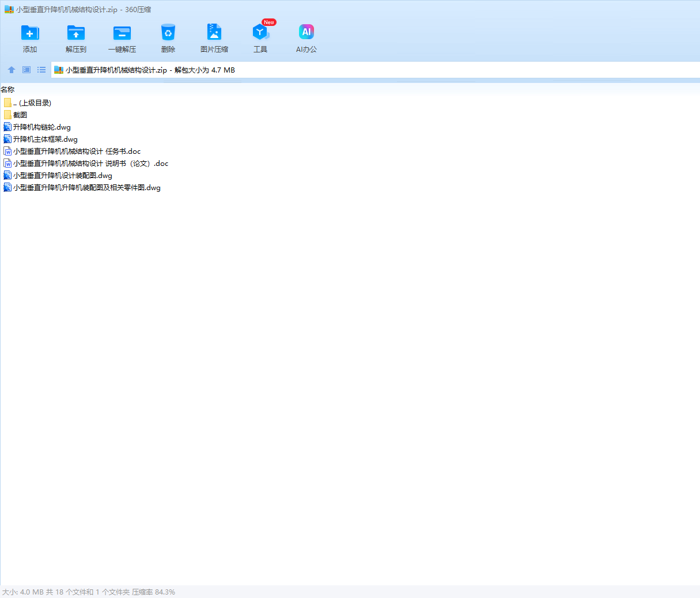This screenshot has height=598, width=700.
Task: Click the New badge on 工具
Action: pos(269,22)
